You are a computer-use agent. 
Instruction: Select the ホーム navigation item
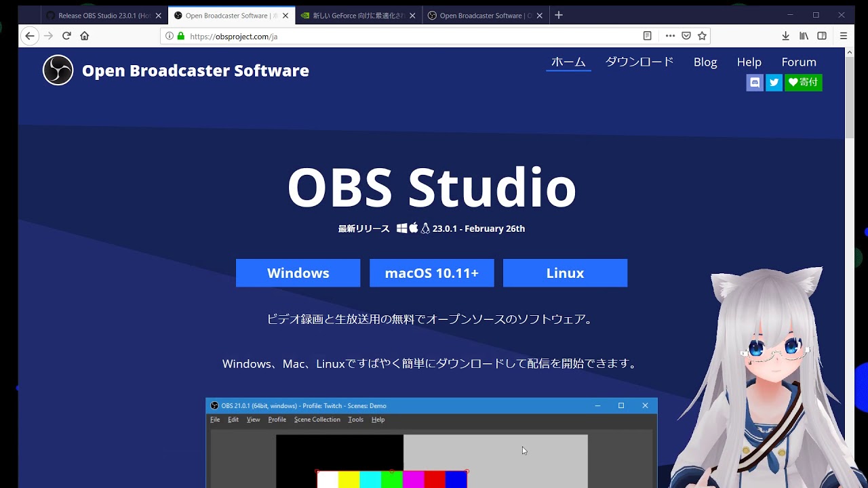tap(568, 62)
